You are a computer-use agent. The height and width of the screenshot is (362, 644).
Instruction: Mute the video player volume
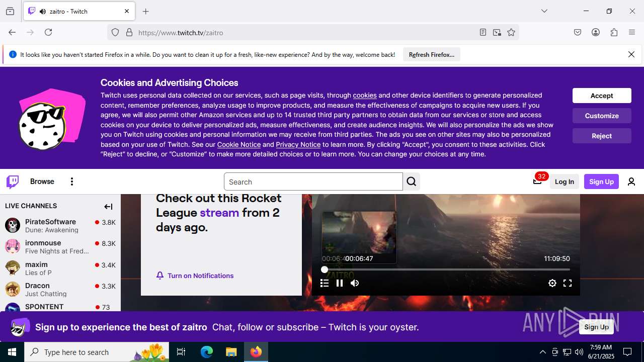355,283
